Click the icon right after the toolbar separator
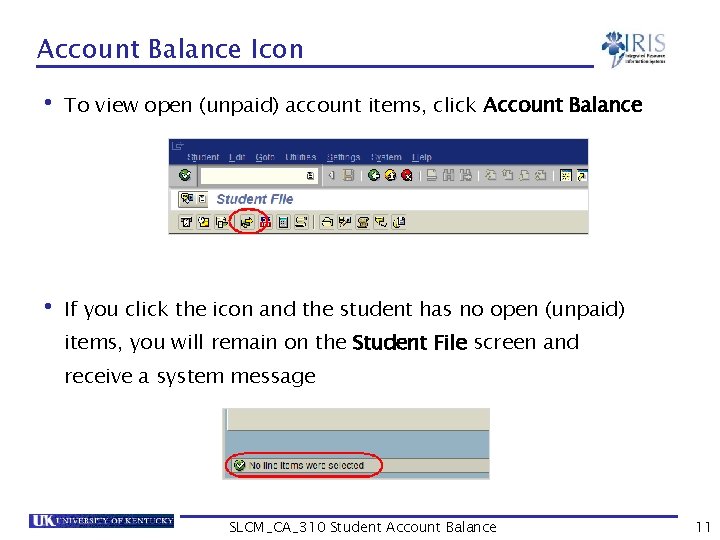The height and width of the screenshot is (540, 720). point(326,222)
